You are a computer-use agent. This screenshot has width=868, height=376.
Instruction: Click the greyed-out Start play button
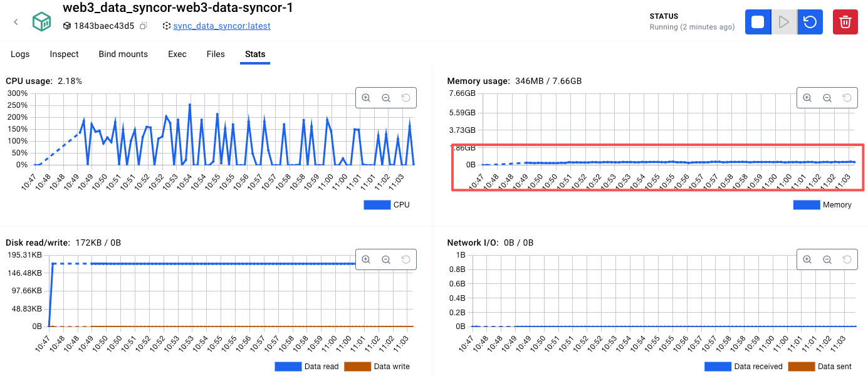click(x=783, y=22)
